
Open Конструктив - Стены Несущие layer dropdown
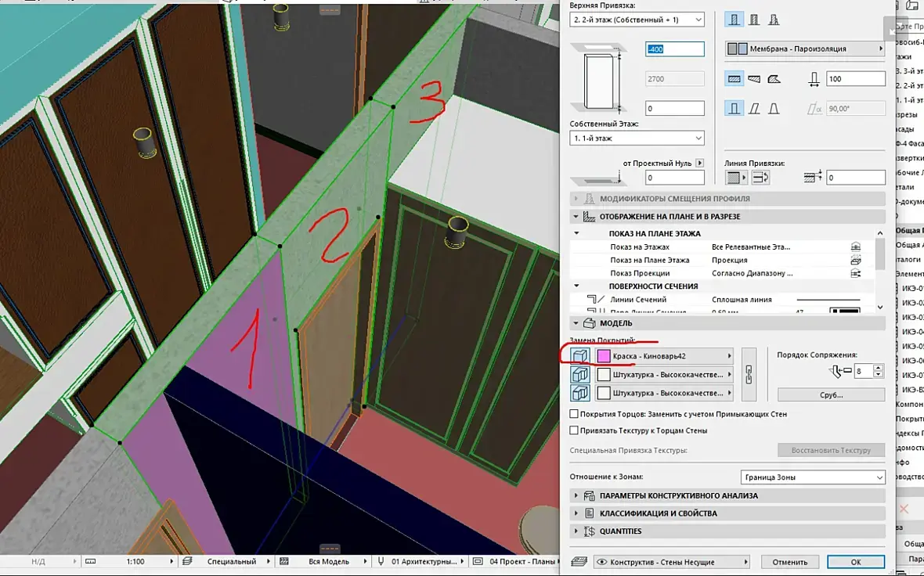[672, 562]
